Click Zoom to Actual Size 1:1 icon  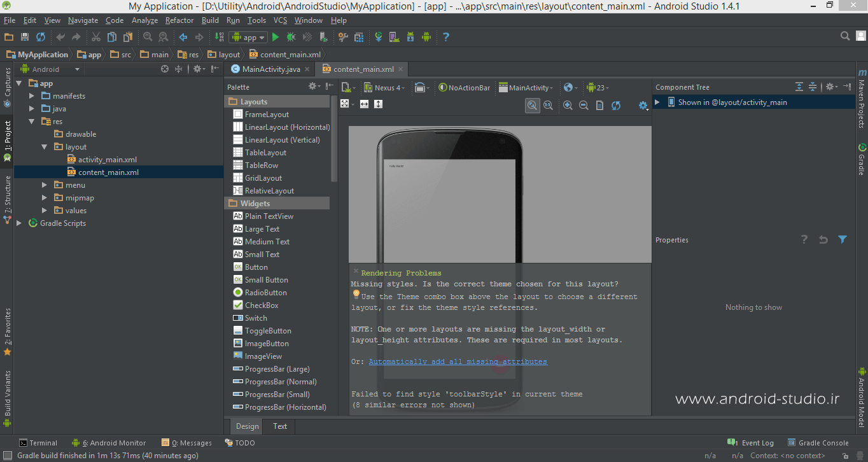(x=548, y=106)
